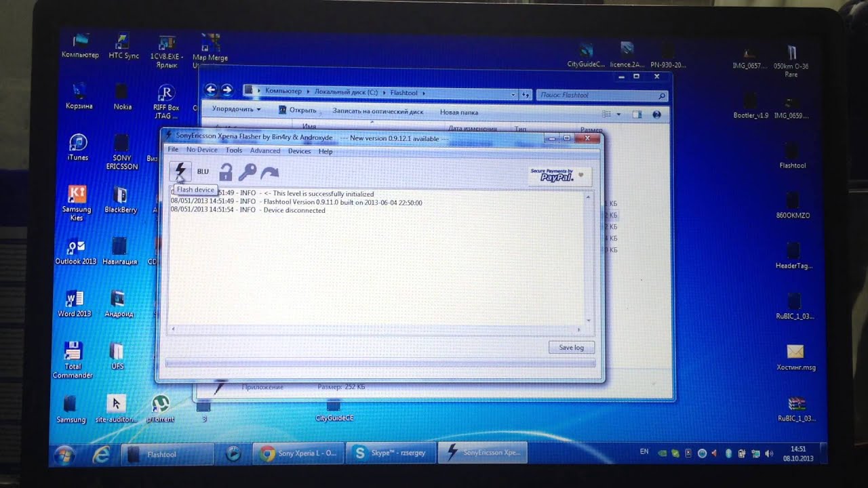868x488 pixels.
Task: Select the 'Компьютер' desktop icon
Action: 80,45
